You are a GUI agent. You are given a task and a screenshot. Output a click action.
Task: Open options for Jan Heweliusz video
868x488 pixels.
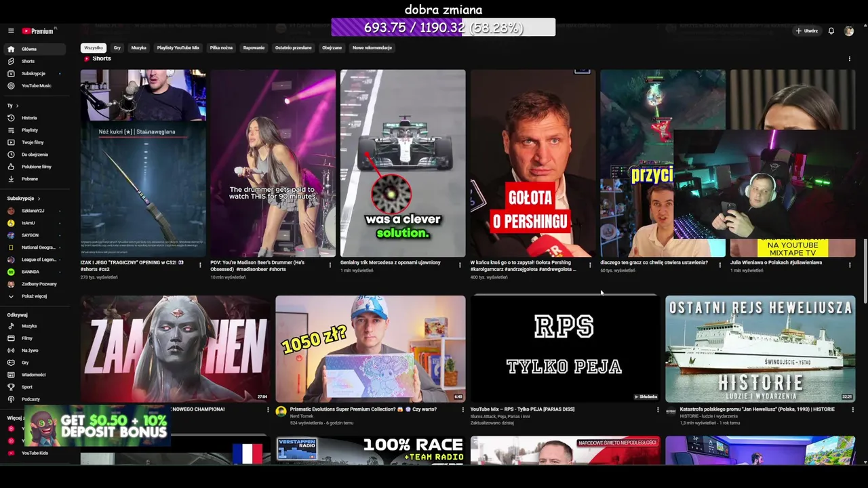(852, 409)
